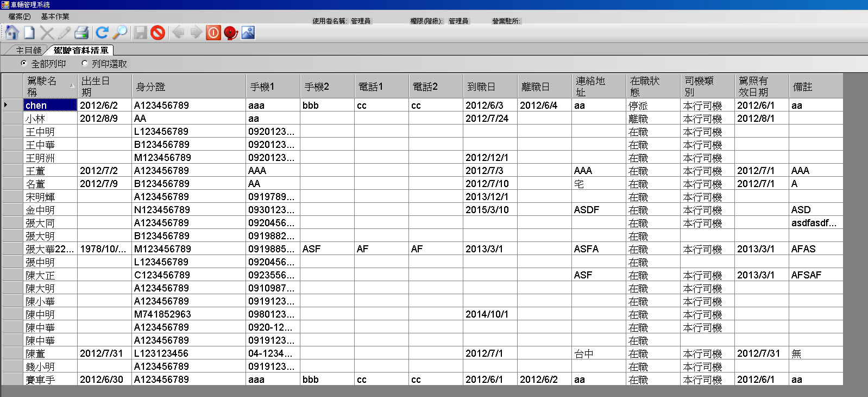Switch to the 駕駛資料清單 tab

tap(81, 51)
